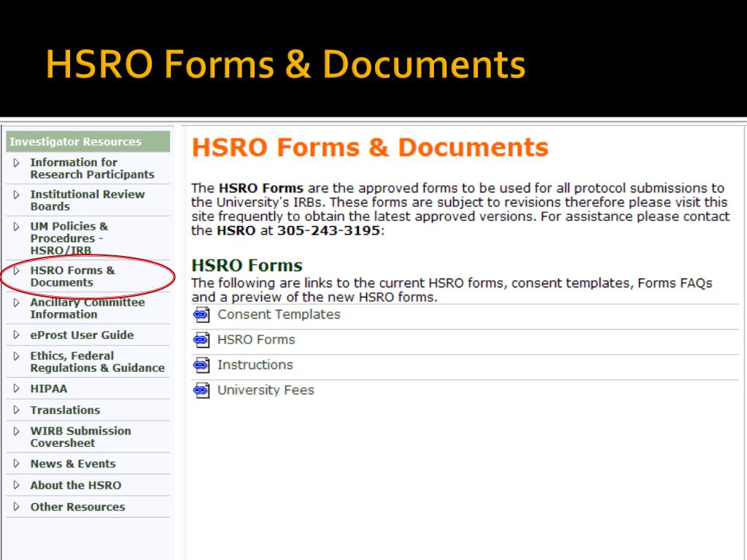Expand triangle next to HIPAA
Image resolution: width=747 pixels, height=560 pixels.
[x=17, y=389]
